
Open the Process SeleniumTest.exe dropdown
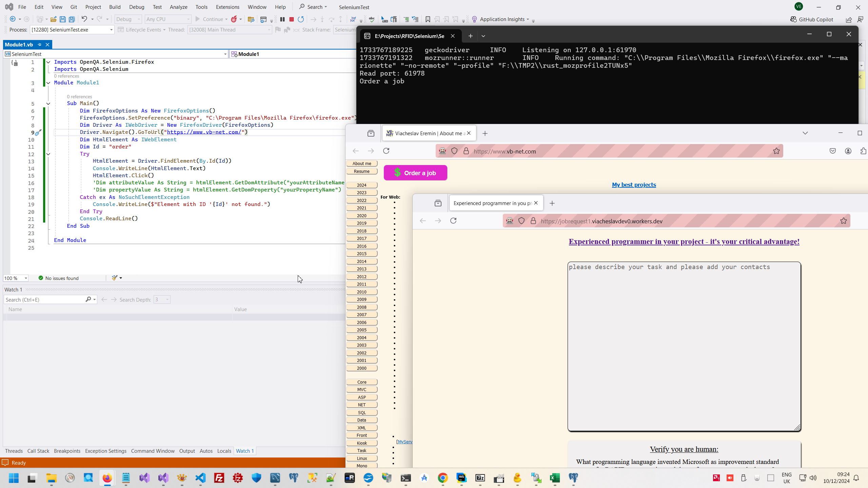point(111,30)
